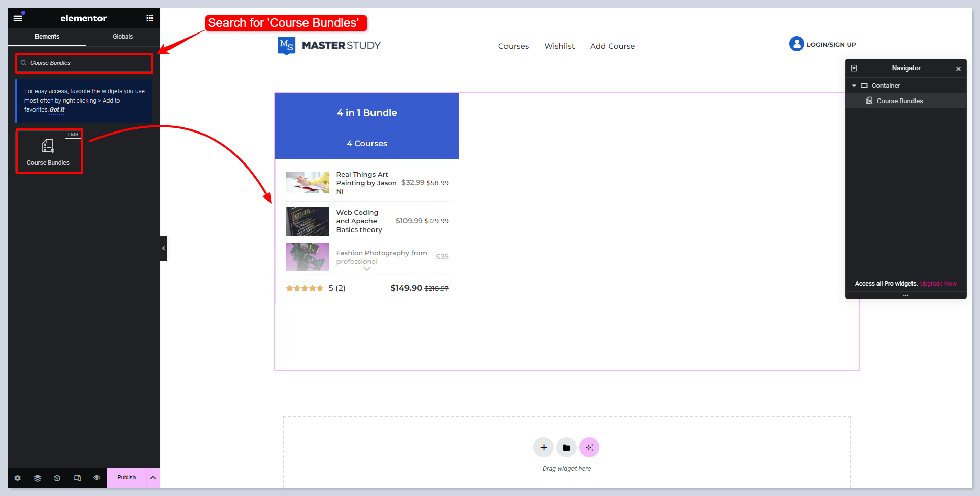Image resolution: width=980 pixels, height=496 pixels.
Task: Open the revision history icon
Action: 57,478
